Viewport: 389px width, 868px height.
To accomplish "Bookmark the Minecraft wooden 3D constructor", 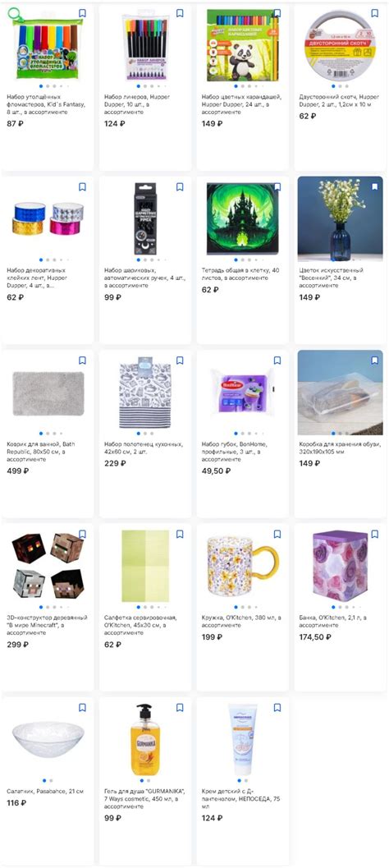I will pos(82,535).
